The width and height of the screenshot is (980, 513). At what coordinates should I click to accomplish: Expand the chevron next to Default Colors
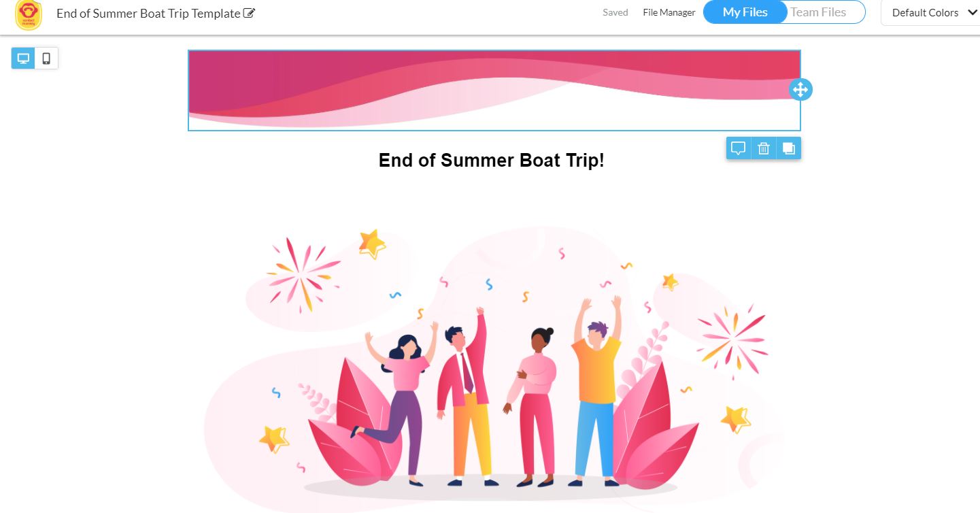973,13
